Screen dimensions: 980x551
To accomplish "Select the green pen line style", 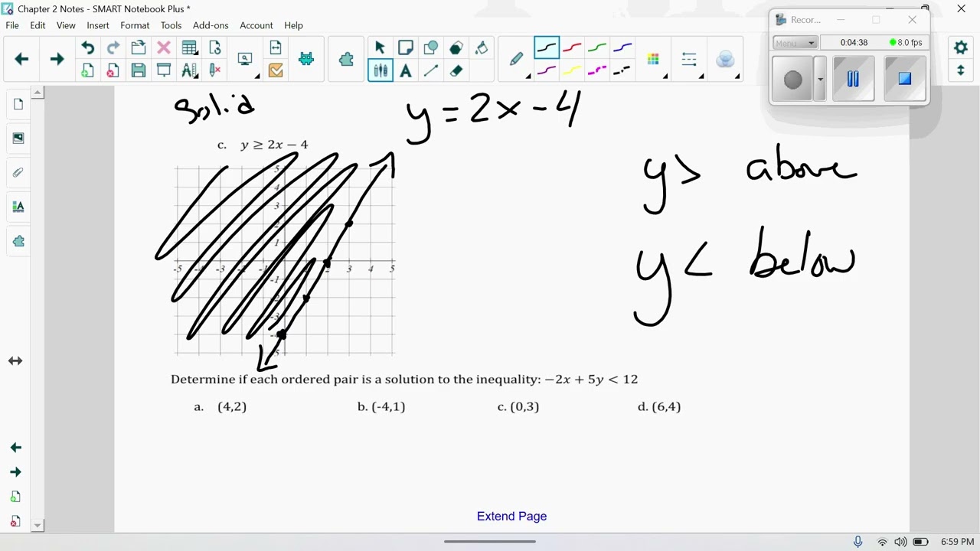I will 597,48.
